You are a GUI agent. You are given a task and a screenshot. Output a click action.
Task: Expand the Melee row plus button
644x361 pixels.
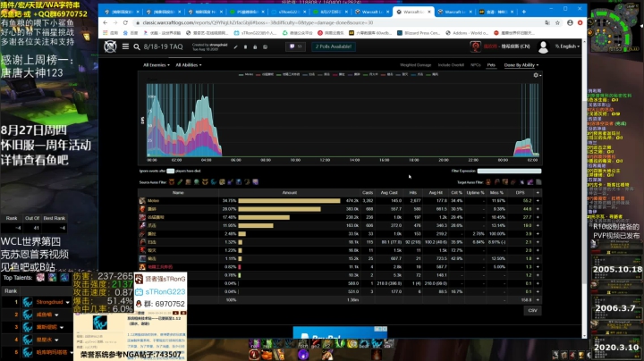tap(538, 200)
